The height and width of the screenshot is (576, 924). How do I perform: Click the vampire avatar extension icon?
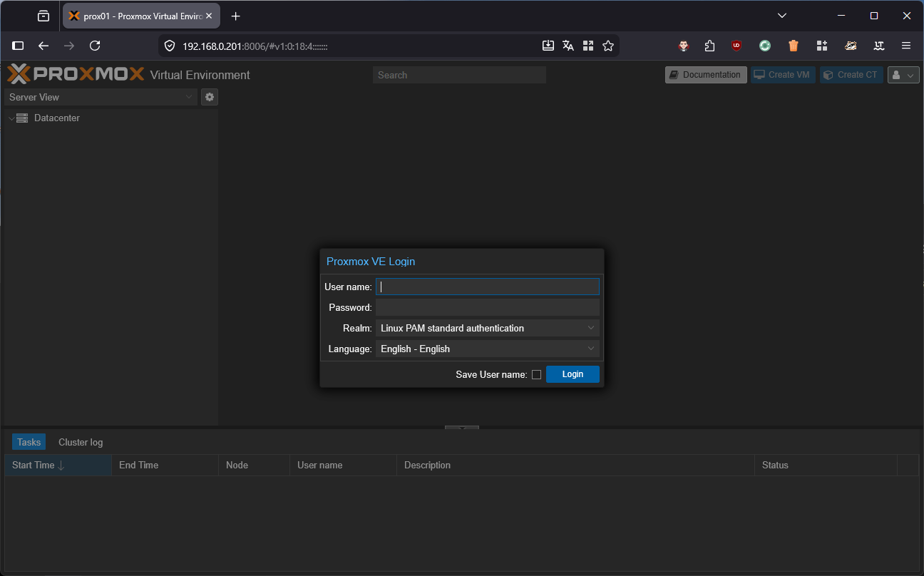tap(684, 46)
